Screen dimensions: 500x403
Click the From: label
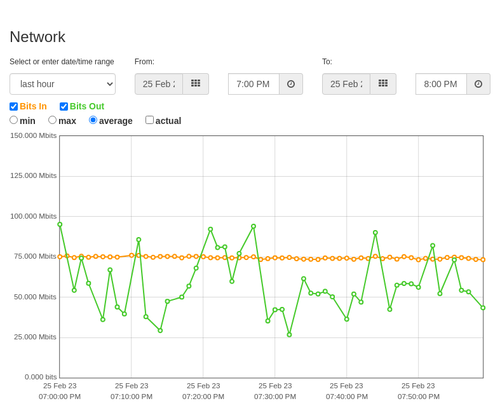(x=144, y=62)
